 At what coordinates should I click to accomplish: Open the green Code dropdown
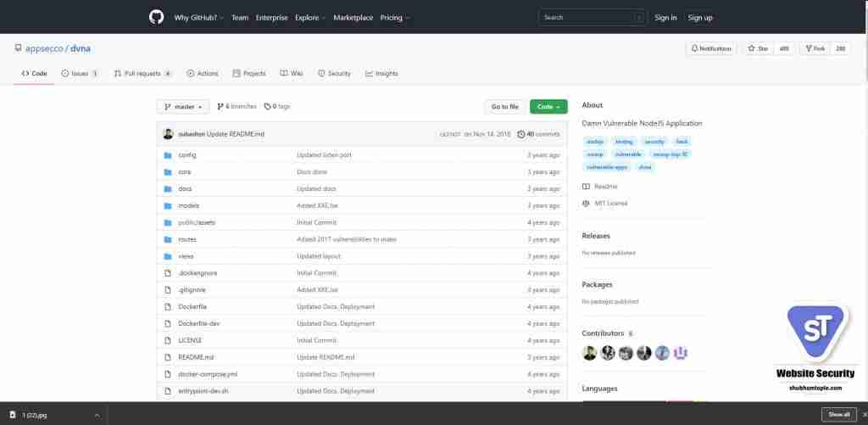[548, 106]
